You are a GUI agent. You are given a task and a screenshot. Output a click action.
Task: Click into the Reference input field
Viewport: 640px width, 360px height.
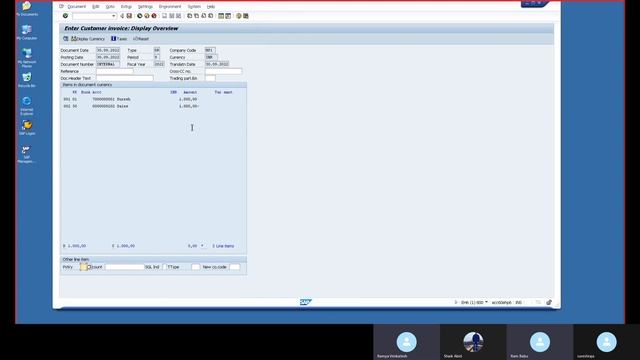(x=115, y=71)
